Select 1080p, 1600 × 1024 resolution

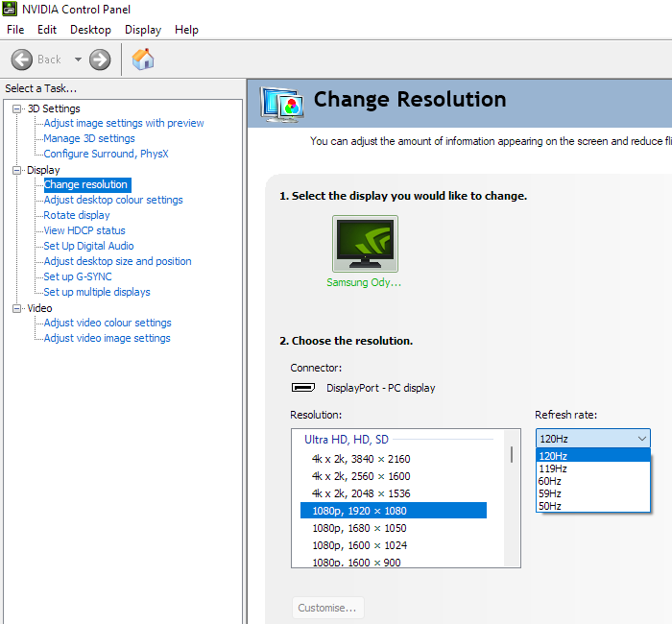[x=394, y=545]
